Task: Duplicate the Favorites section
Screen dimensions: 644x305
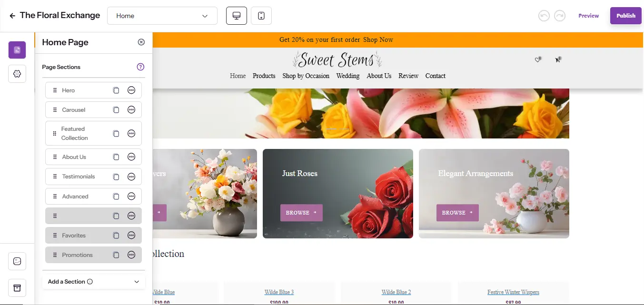Action: click(x=116, y=236)
